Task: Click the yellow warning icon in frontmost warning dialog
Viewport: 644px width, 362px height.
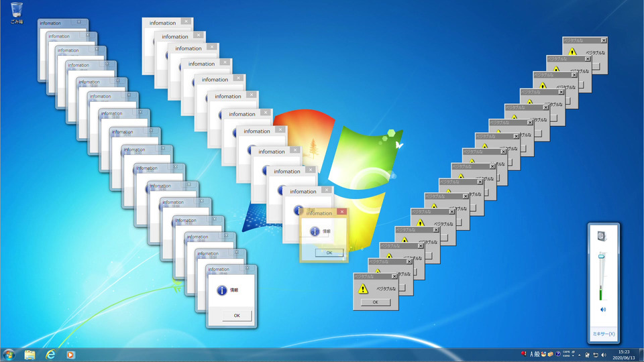Action: click(x=363, y=289)
